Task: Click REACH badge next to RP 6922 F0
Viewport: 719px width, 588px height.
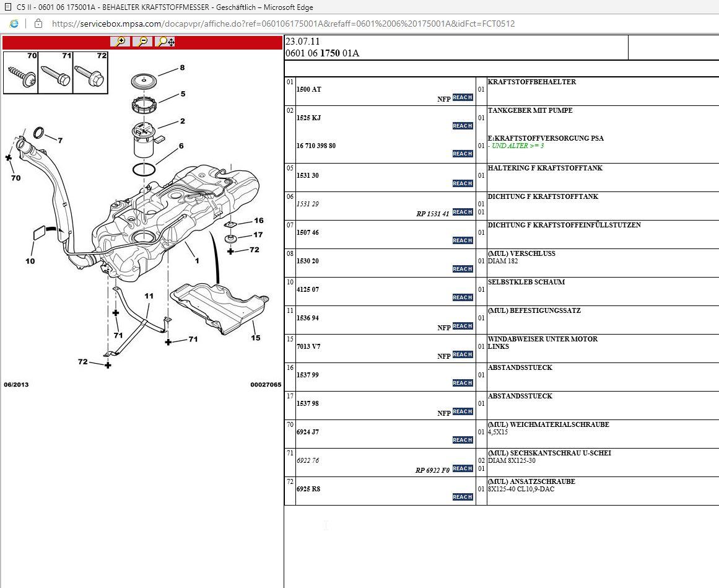Action: [x=463, y=468]
